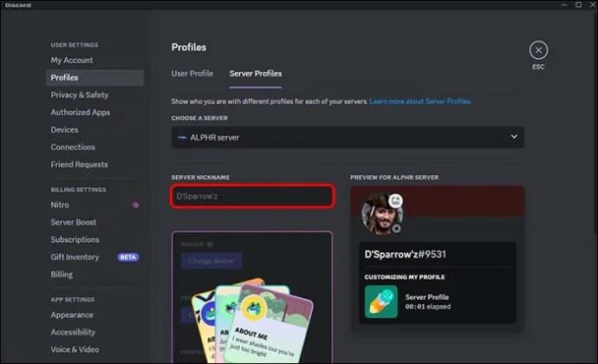This screenshot has width=598, height=364.
Task: Open My Account settings
Action: tap(72, 60)
